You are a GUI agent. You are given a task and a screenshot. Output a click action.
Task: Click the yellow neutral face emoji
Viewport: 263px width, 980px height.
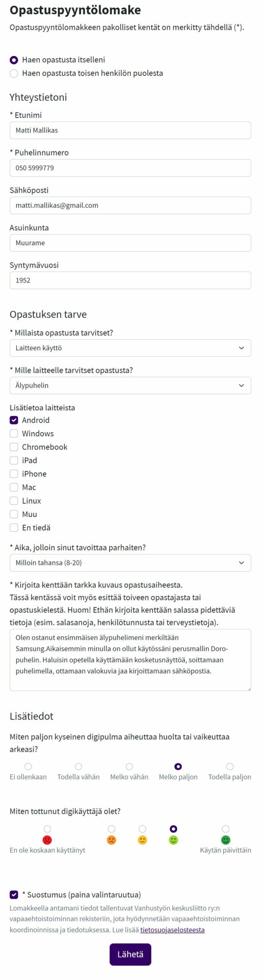click(142, 840)
